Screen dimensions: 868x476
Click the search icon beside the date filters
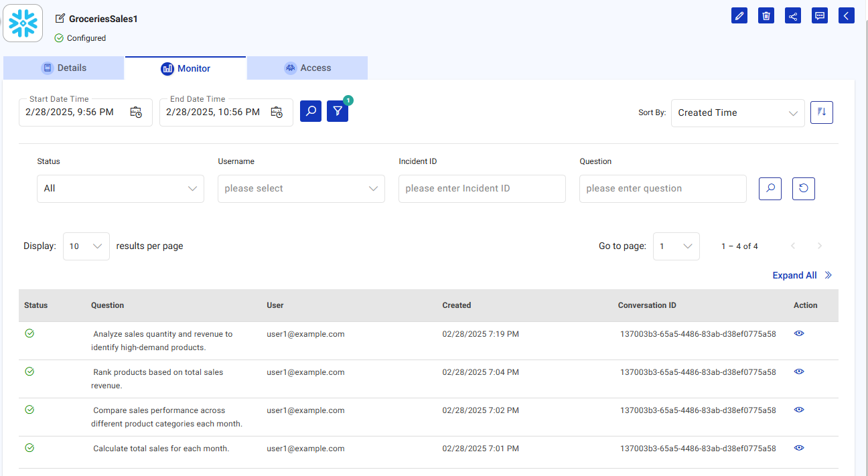[x=310, y=110]
